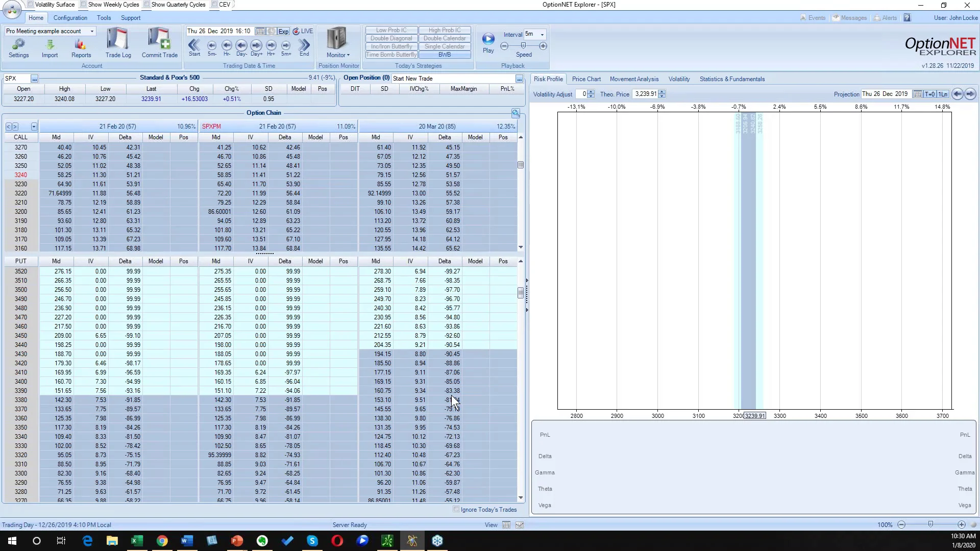Step forward five minutes with 5m+
The width and height of the screenshot is (980, 551).
[286, 47]
